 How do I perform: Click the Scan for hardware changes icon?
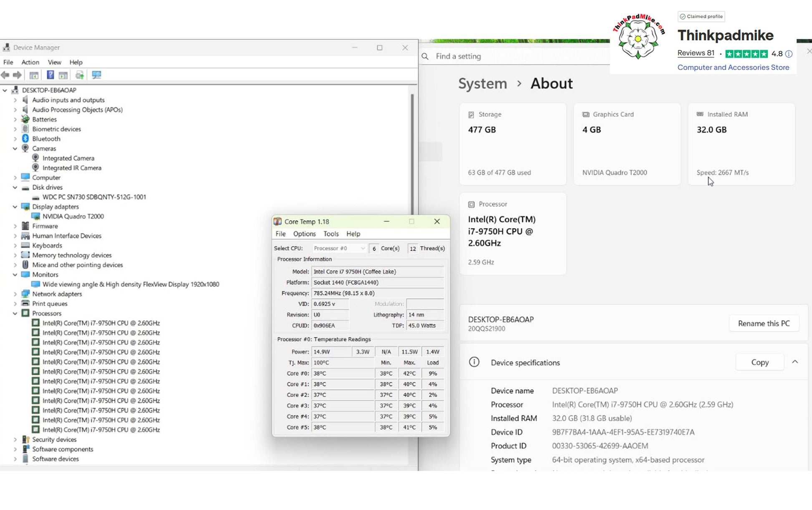click(x=96, y=75)
